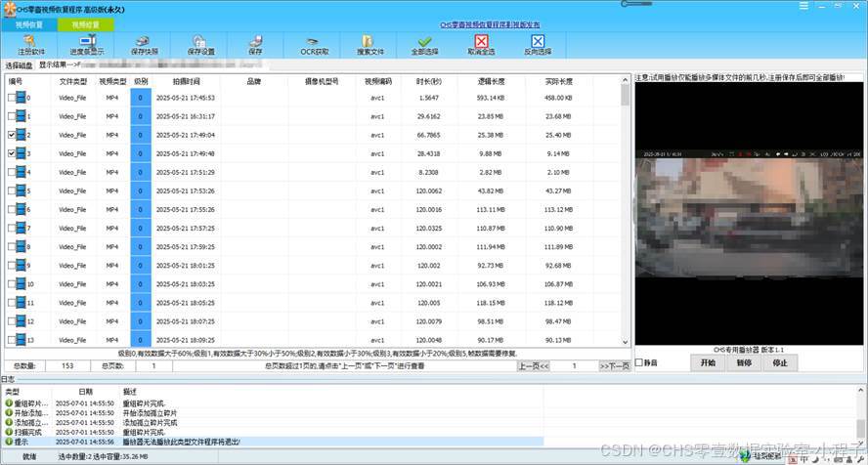Click the 日期 log column header

tap(86, 392)
